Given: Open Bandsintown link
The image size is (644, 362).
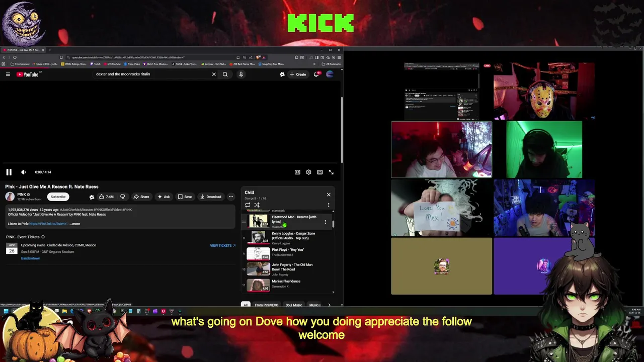Looking at the screenshot, I should pyautogui.click(x=30, y=258).
